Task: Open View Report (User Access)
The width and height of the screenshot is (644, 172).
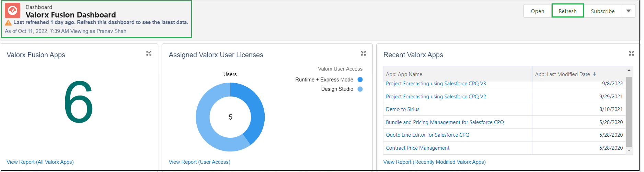Action: [x=199, y=162]
